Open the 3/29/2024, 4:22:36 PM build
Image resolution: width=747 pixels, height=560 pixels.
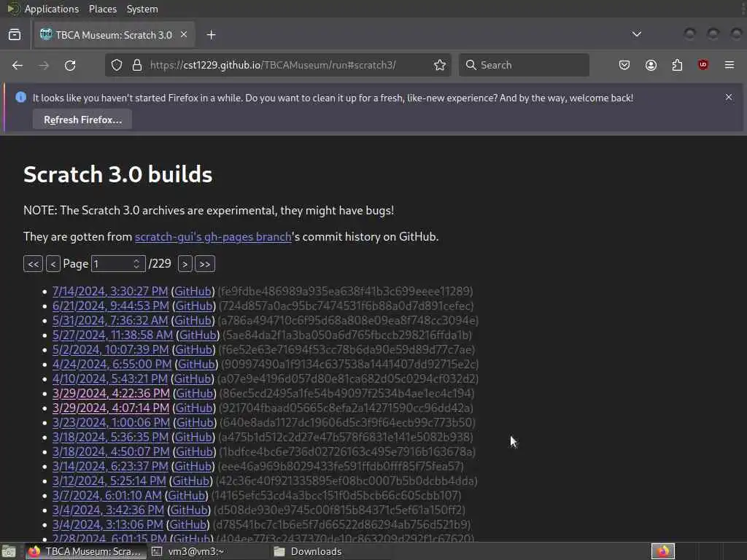click(x=111, y=393)
